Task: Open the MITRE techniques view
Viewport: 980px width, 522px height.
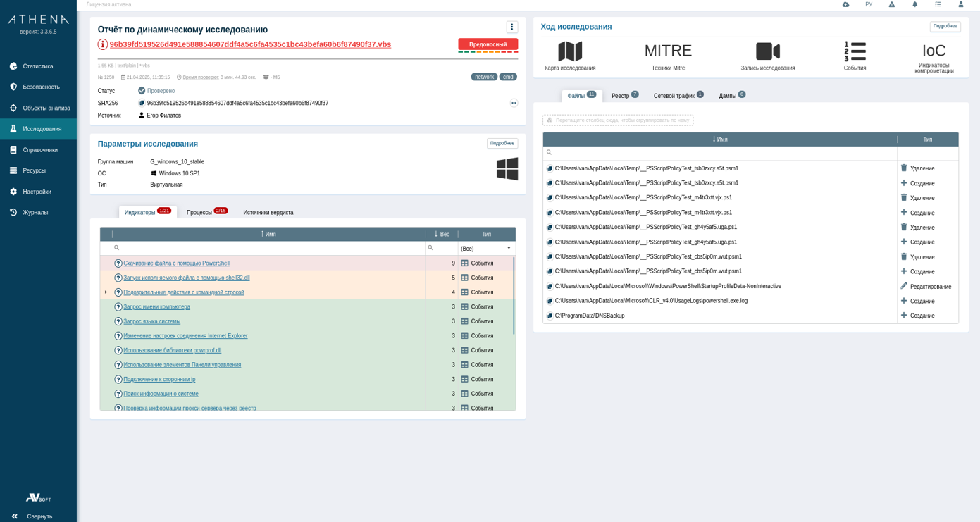Action: click(x=667, y=52)
